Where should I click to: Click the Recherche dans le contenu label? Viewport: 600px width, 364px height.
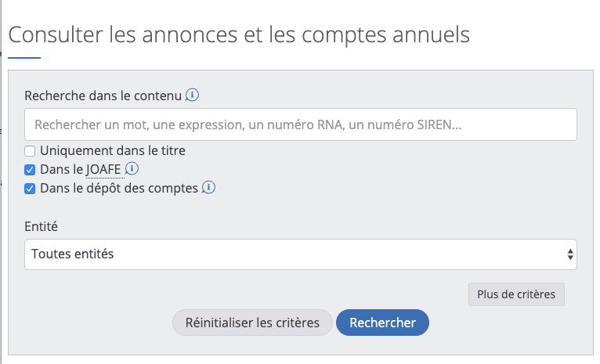(x=103, y=96)
